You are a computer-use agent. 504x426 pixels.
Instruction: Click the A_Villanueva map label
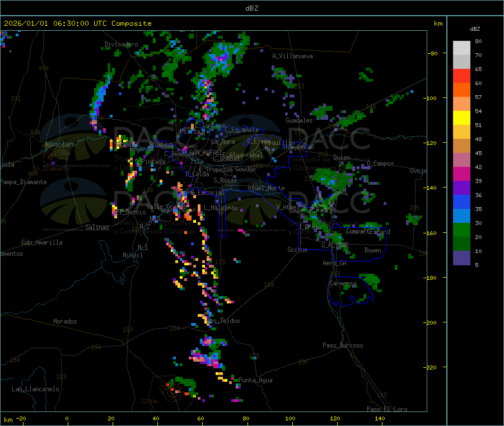pos(292,56)
